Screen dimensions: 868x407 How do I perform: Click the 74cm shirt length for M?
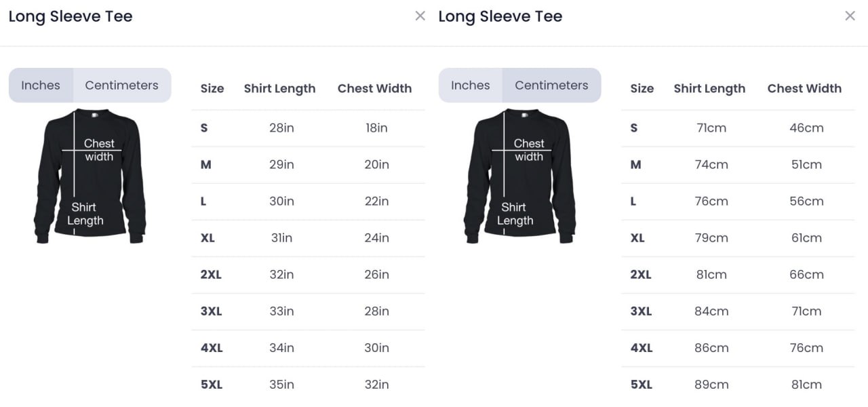[711, 165]
